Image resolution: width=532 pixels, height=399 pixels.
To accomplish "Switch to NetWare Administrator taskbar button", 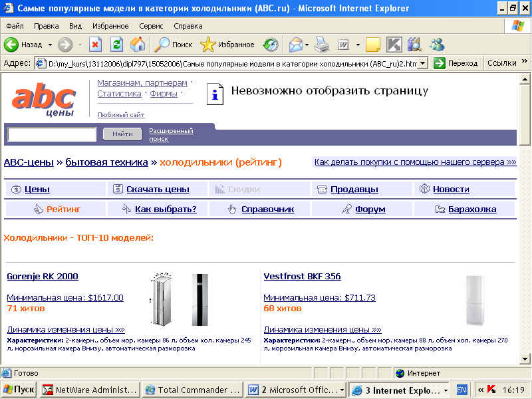I will 90,390.
